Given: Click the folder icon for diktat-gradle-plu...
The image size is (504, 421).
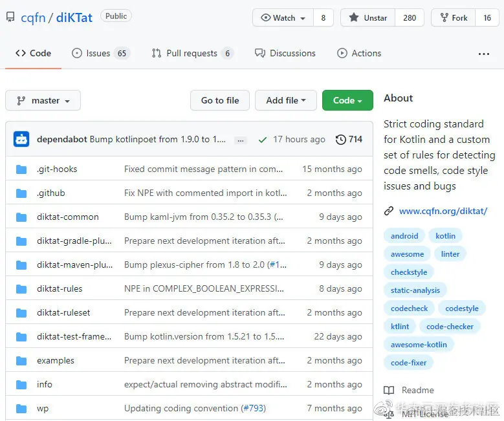Looking at the screenshot, I should (21, 241).
